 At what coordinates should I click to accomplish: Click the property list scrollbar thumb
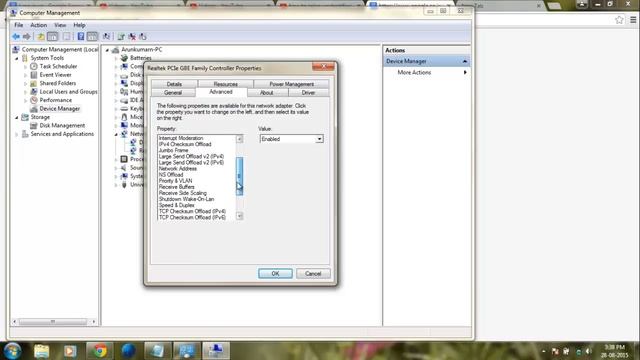click(x=240, y=176)
